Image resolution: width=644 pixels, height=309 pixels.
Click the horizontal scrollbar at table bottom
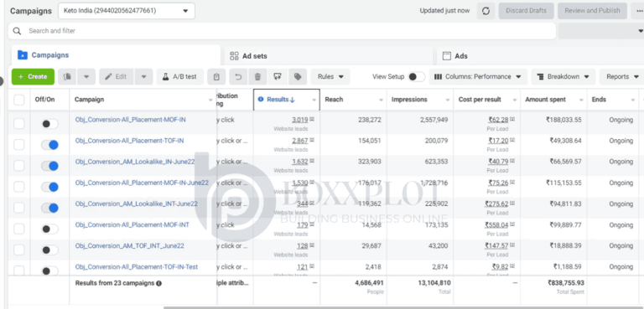click(403, 307)
